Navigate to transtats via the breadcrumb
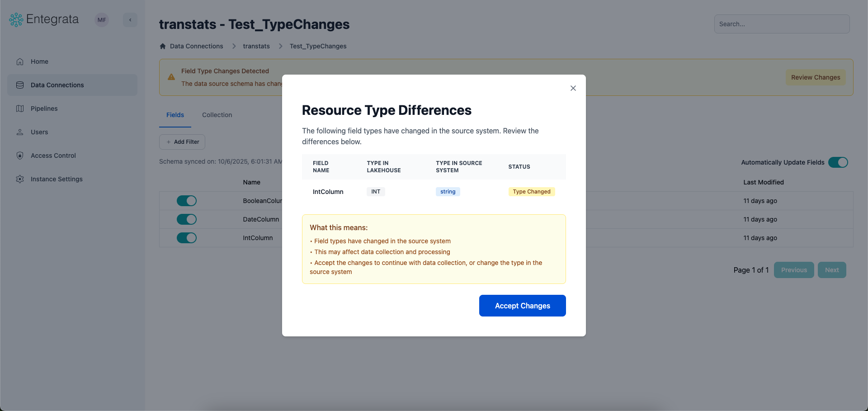The image size is (868, 411). (256, 46)
